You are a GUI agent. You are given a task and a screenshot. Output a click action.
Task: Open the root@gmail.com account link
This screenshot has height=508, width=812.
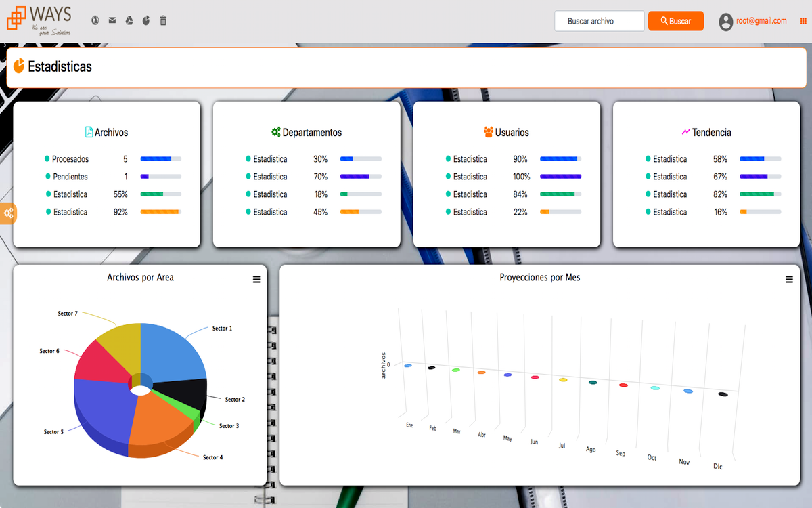tap(761, 21)
